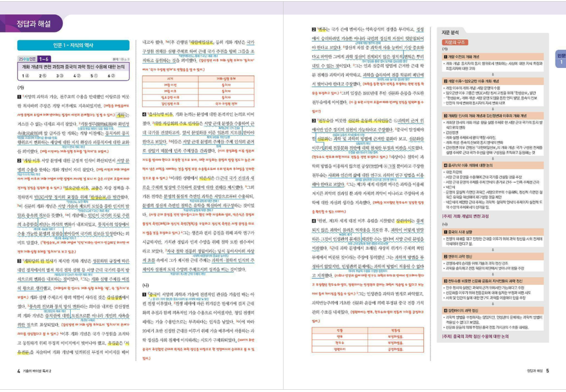Click the '개화당 인사의 개화 개념과 갑신정변과' header

coord(492,116)
